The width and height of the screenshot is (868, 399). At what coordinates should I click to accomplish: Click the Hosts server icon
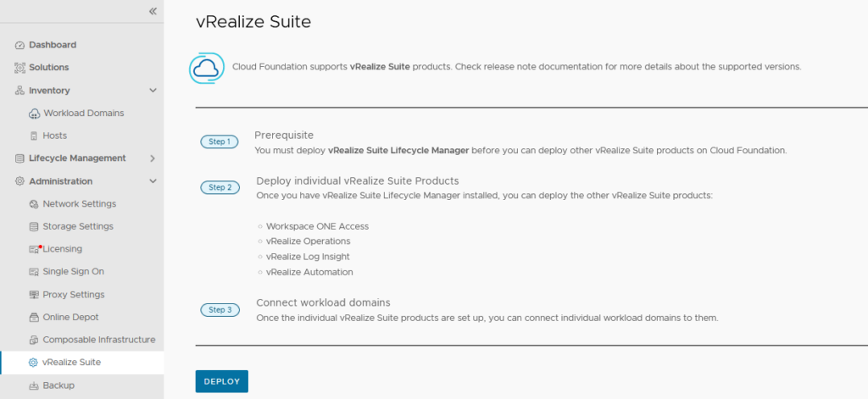(x=34, y=136)
